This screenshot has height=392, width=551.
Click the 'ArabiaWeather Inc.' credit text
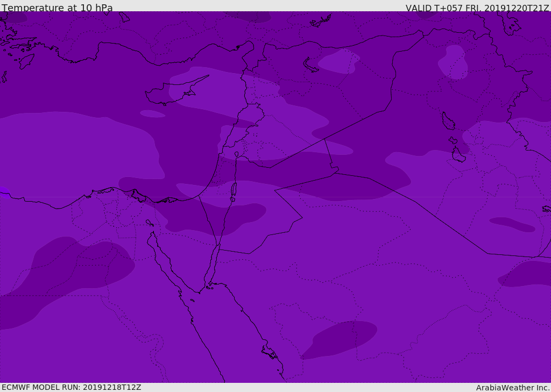(x=513, y=388)
